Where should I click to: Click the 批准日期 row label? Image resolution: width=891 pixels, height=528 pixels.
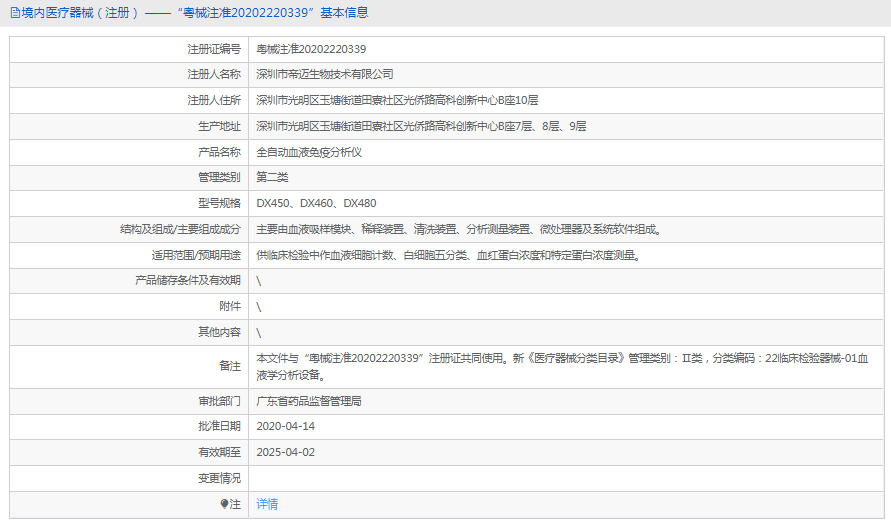tap(219, 426)
